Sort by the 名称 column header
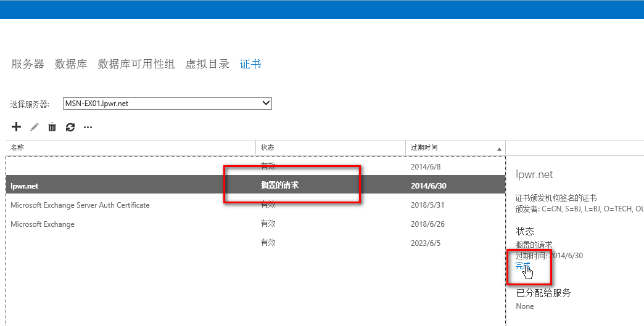This screenshot has width=644, height=326. [131, 148]
